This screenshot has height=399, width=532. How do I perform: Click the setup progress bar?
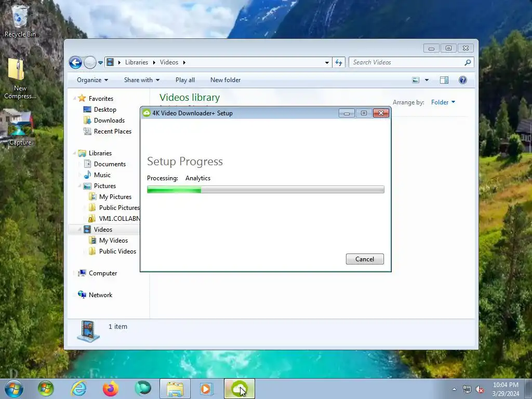pyautogui.click(x=265, y=190)
